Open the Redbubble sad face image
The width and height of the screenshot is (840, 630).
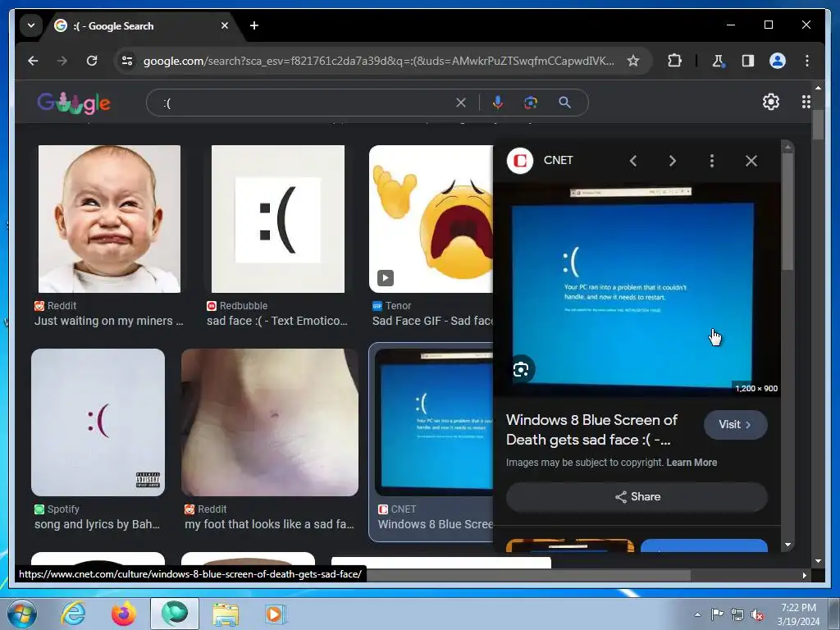[x=278, y=219]
